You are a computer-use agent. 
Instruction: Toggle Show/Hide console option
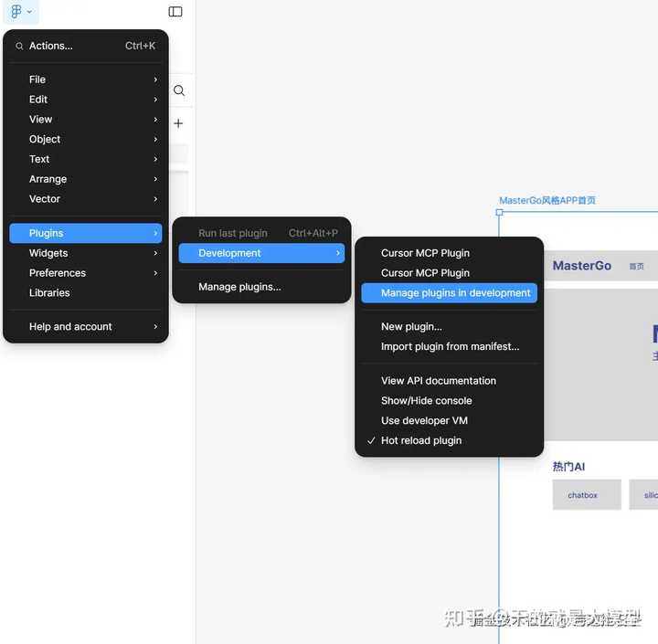coord(426,400)
